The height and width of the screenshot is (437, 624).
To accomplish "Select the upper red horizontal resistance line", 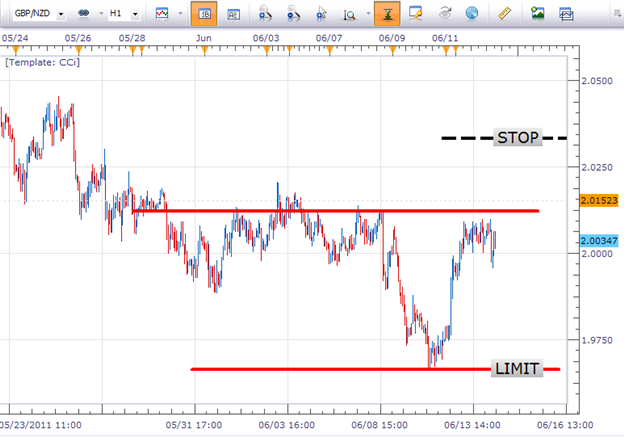I will pos(335,211).
